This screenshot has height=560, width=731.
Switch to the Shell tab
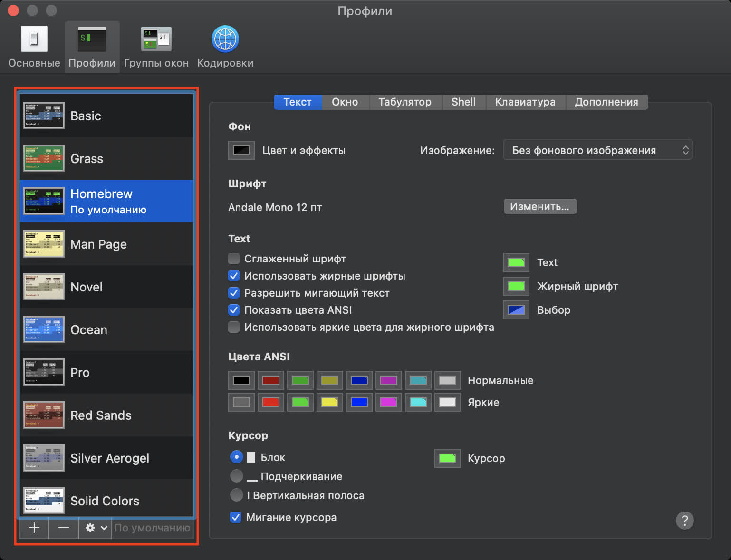(x=463, y=102)
